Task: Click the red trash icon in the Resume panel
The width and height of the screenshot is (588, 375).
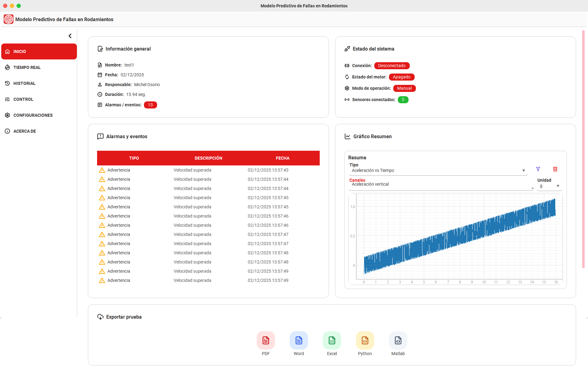Action: (555, 169)
